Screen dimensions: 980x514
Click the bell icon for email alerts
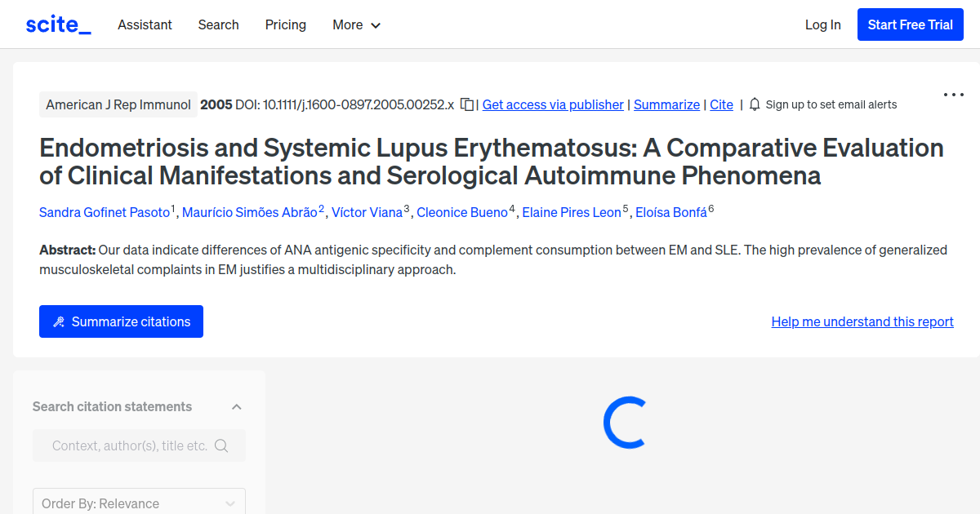point(755,104)
